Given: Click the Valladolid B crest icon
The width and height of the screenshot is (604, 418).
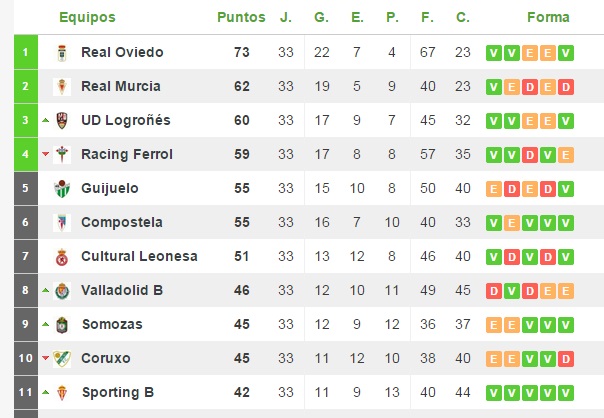Looking at the screenshot, I should pyautogui.click(x=62, y=291).
